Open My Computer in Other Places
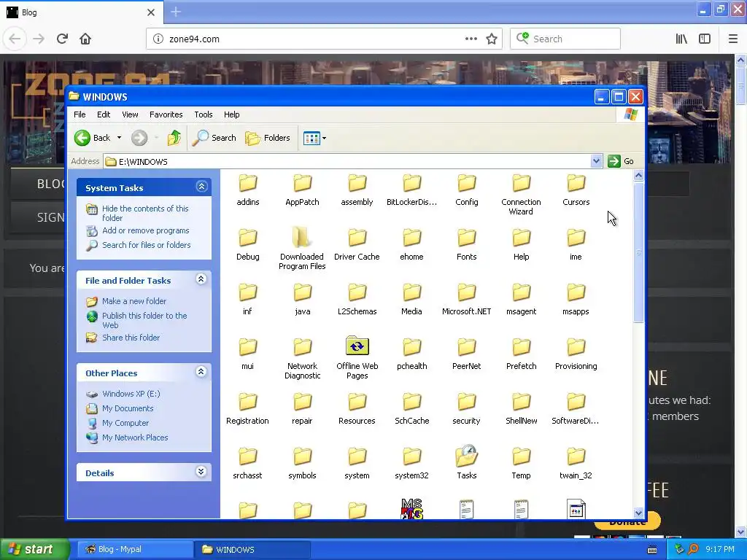Screen dimensions: 747x560 pos(125,423)
